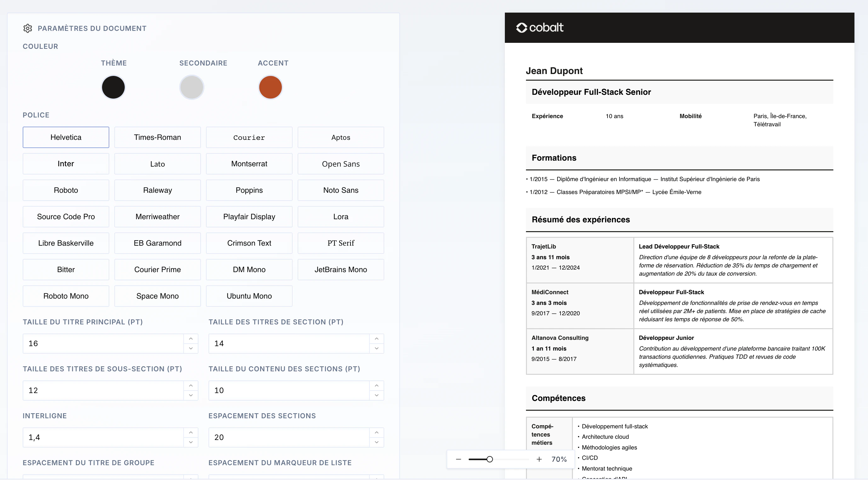
Task: Increase the section content size stepper
Action: point(377,385)
